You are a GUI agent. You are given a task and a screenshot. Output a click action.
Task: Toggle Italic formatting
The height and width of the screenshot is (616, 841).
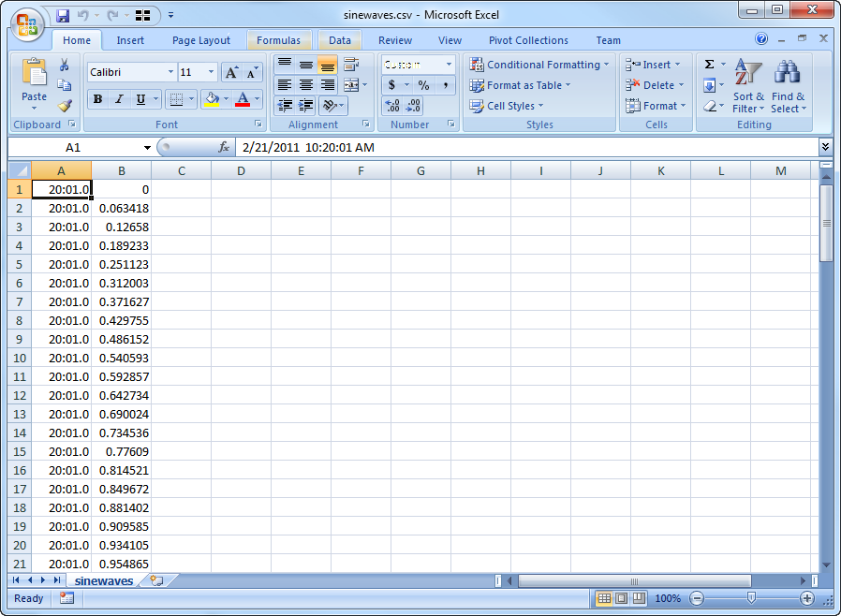(x=119, y=99)
